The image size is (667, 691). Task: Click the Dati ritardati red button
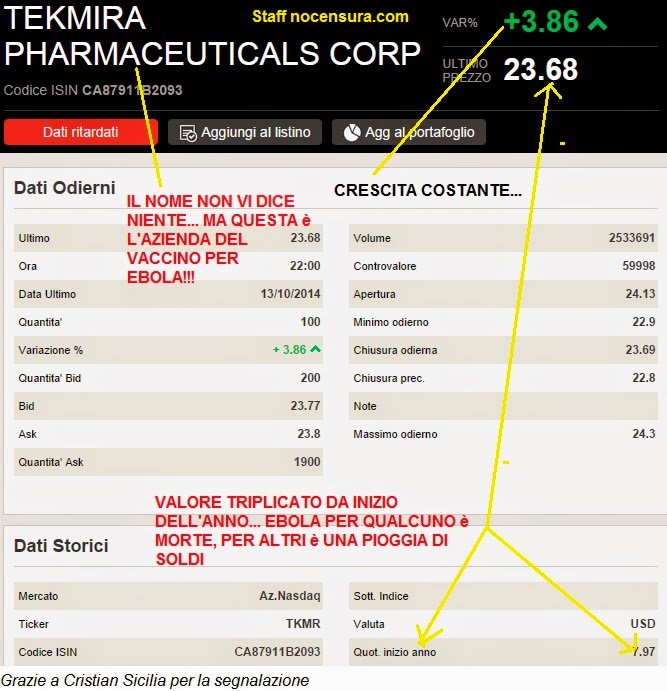click(x=81, y=132)
